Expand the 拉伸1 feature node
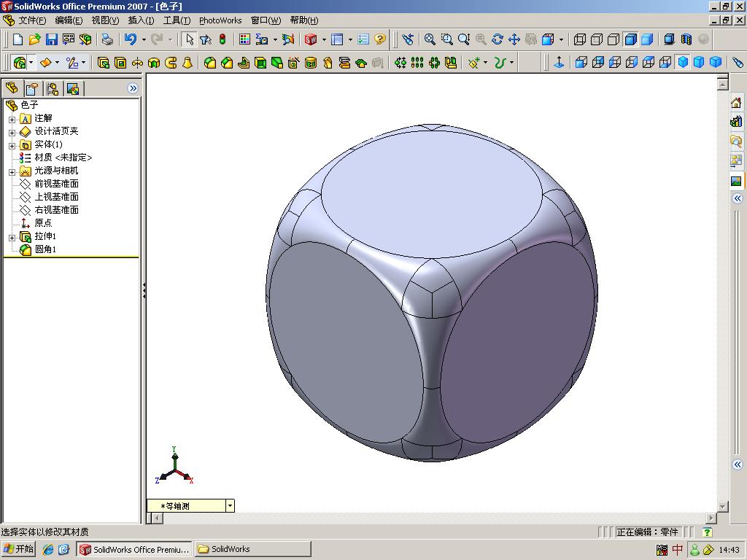 click(12, 237)
